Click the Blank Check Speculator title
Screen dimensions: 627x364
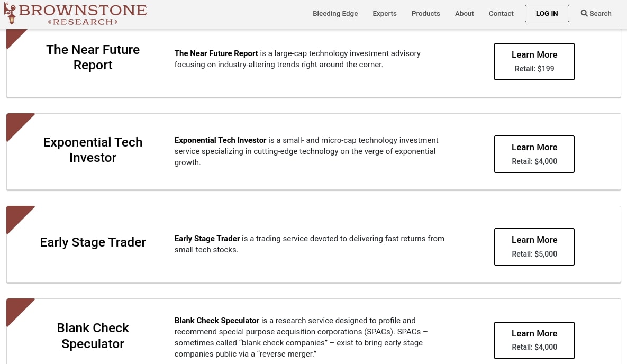[93, 335]
